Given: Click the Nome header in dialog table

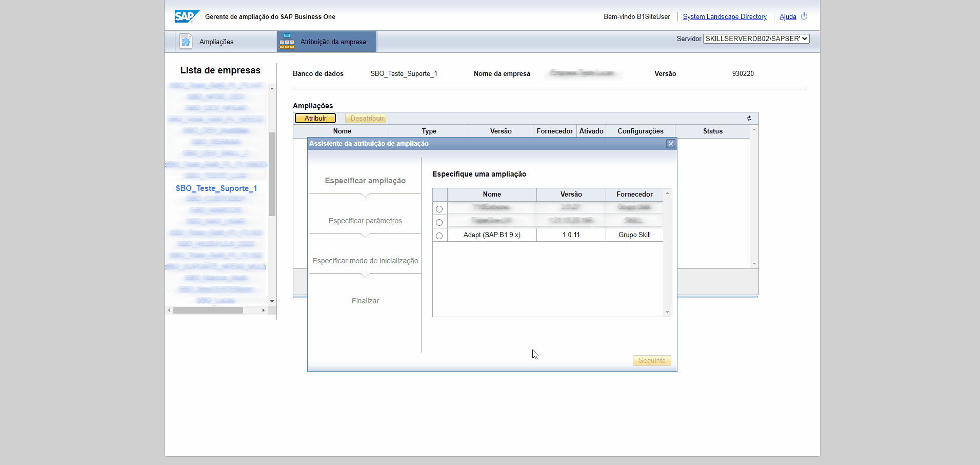Looking at the screenshot, I should point(492,195).
